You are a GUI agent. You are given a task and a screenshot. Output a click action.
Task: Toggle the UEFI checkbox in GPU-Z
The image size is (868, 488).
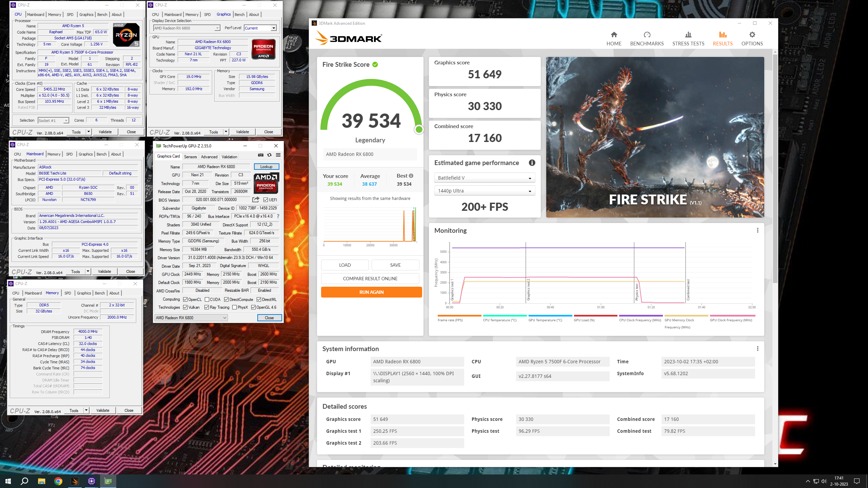point(265,200)
